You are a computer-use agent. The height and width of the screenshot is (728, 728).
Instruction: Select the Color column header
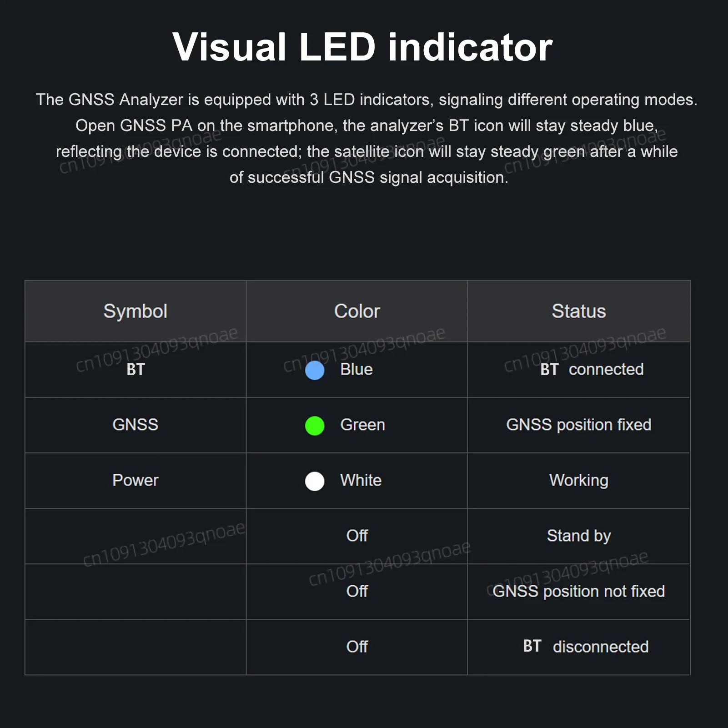click(x=357, y=311)
